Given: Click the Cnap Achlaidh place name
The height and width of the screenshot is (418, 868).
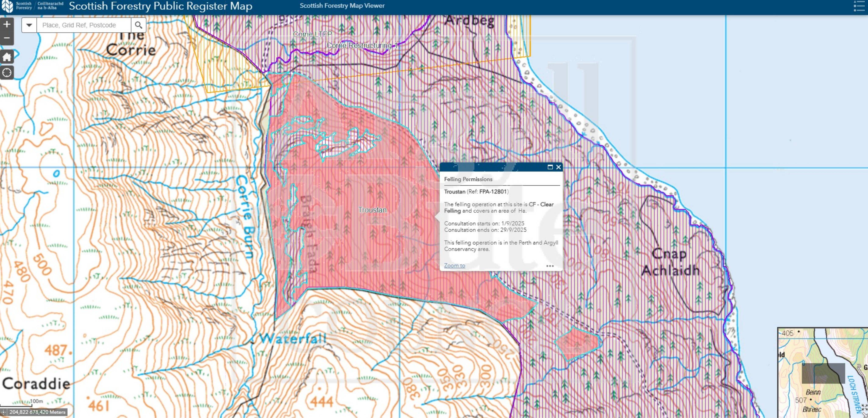Looking at the screenshot, I should coord(670,262).
